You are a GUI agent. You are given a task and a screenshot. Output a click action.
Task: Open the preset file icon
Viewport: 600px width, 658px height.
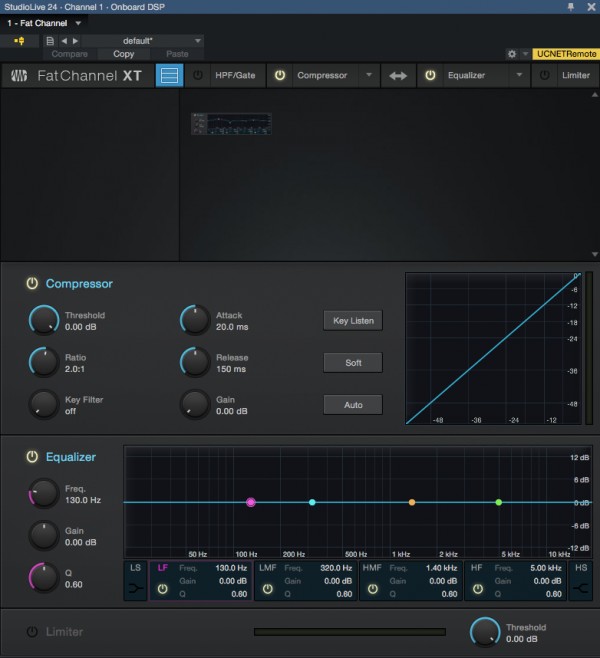[50, 41]
